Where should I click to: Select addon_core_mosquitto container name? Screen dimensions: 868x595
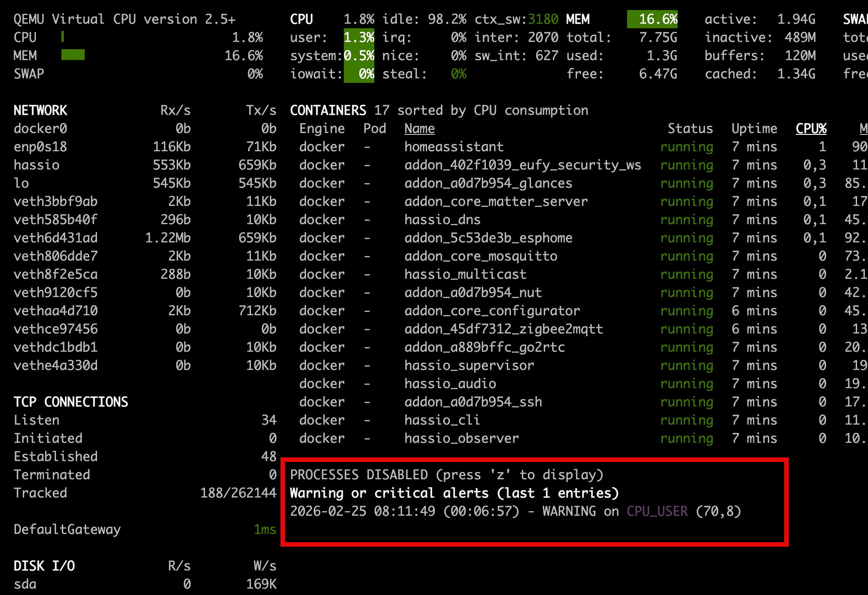(x=480, y=256)
